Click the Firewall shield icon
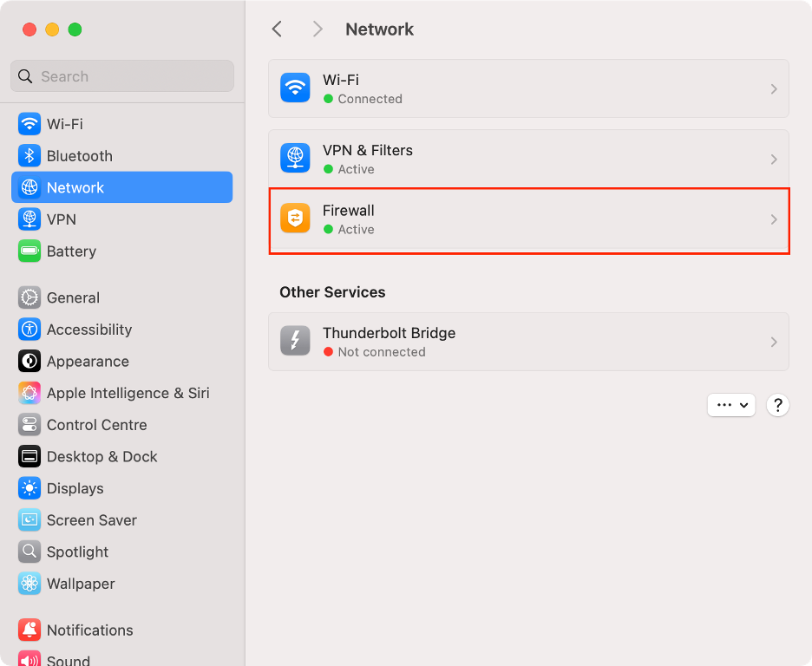 click(295, 219)
